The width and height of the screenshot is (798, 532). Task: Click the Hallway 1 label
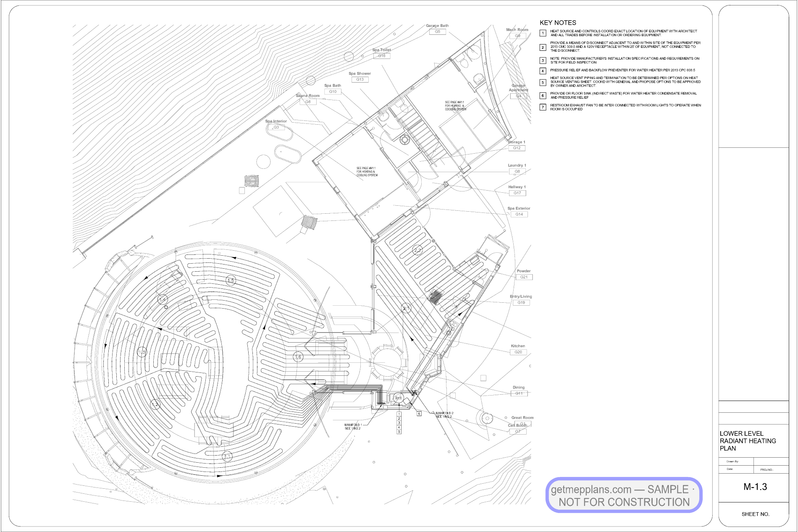(517, 187)
